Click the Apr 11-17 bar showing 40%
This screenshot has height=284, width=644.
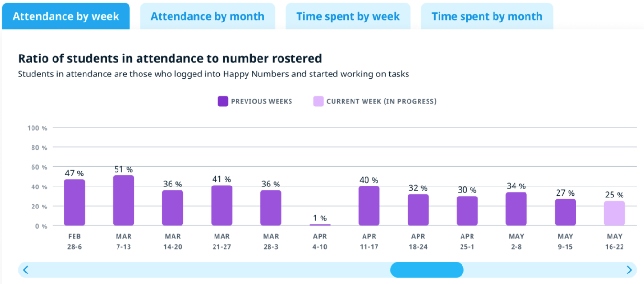[369, 206]
